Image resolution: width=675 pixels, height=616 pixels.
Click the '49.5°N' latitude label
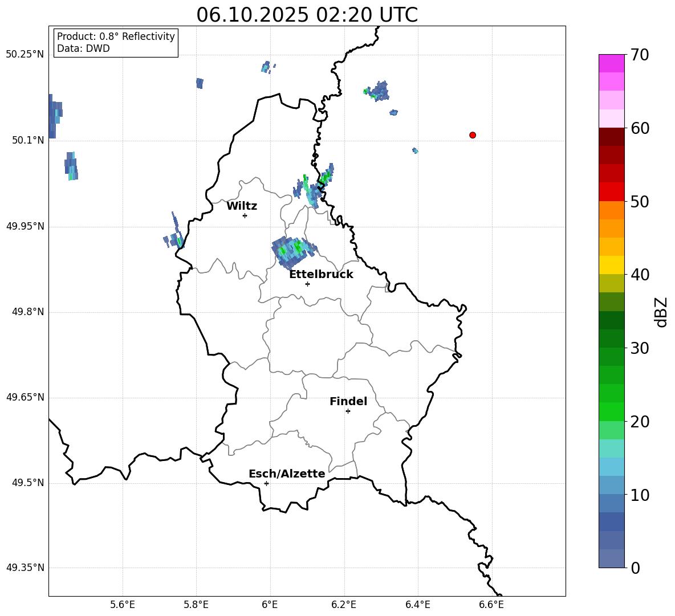pos(27,483)
